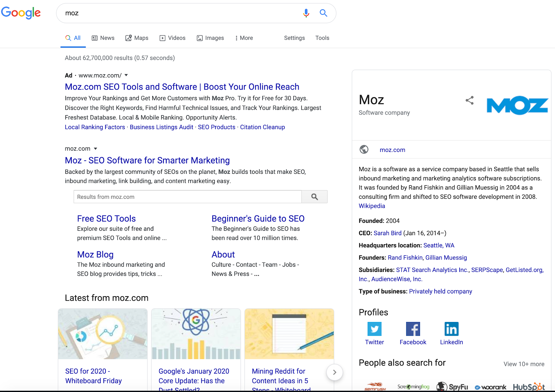Advance the Latest from moz.com carousel
This screenshot has width=555, height=392.
click(334, 372)
